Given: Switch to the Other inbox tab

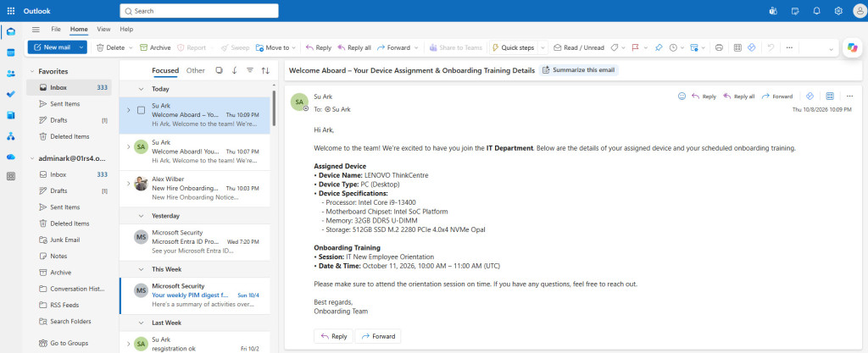Looking at the screenshot, I should (196, 70).
